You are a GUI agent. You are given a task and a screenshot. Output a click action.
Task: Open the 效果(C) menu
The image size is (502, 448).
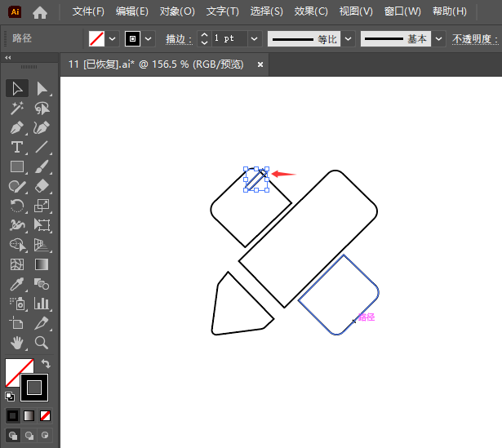coord(311,11)
